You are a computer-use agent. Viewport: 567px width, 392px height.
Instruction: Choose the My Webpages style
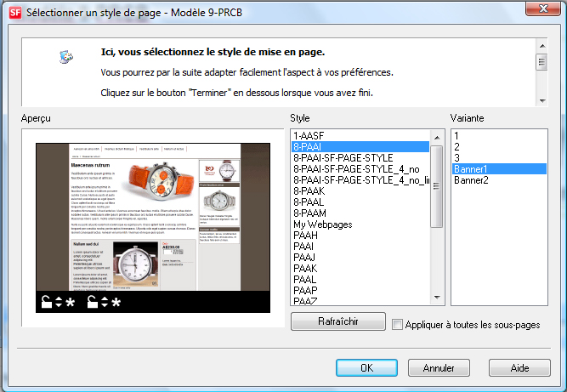tap(325, 224)
